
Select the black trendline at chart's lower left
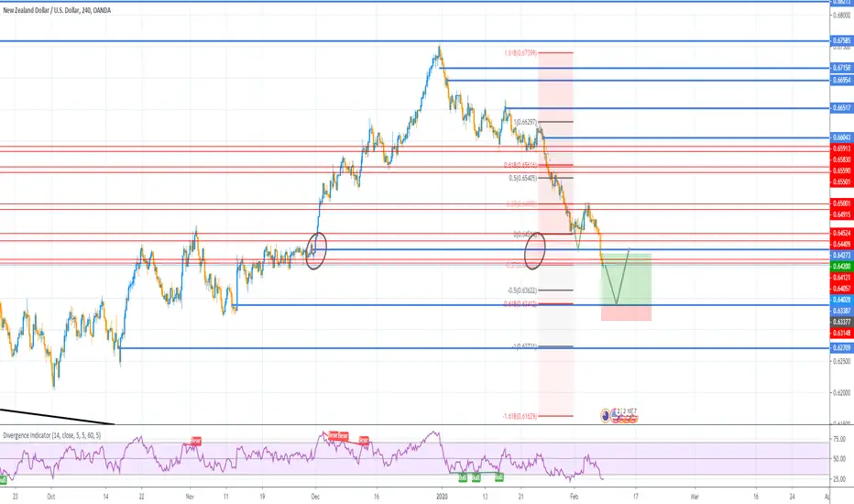57,416
